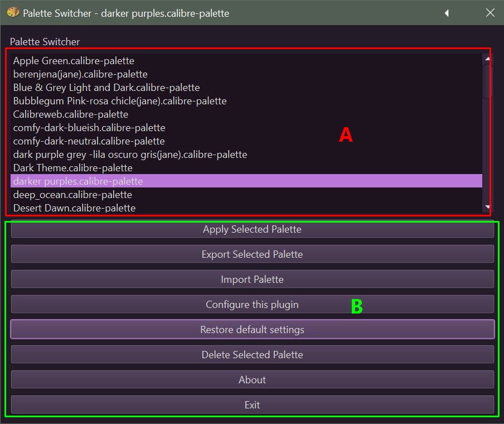Image resolution: width=504 pixels, height=424 pixels.
Task: Select Desert Dawn.calibre-palette
Action: pyautogui.click(x=246, y=208)
